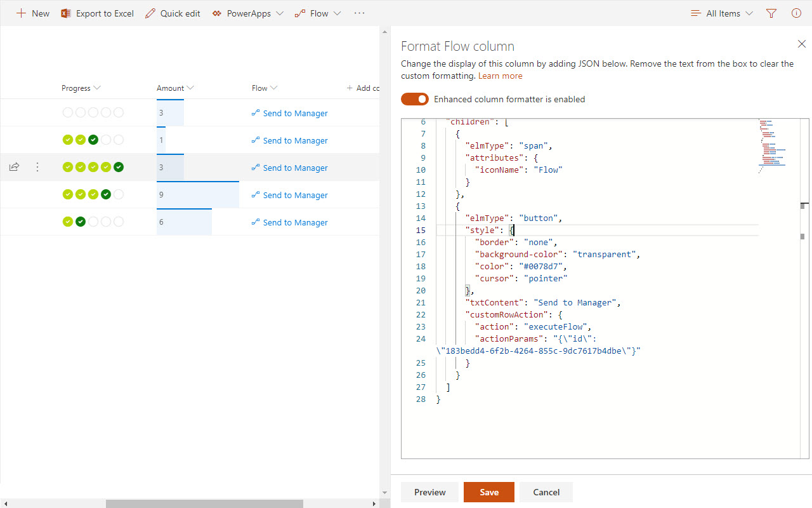Click the All Items view lines icon

coord(696,13)
